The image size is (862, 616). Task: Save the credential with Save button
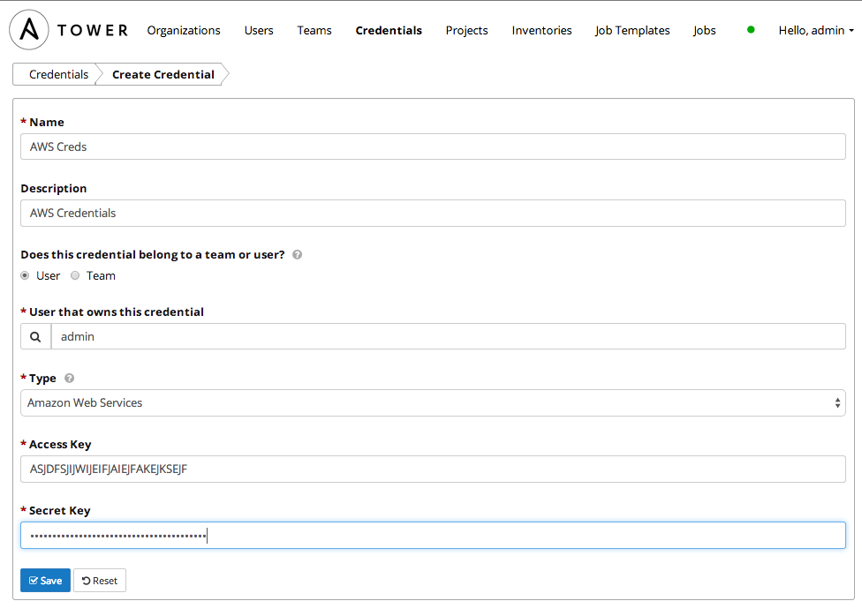46,581
